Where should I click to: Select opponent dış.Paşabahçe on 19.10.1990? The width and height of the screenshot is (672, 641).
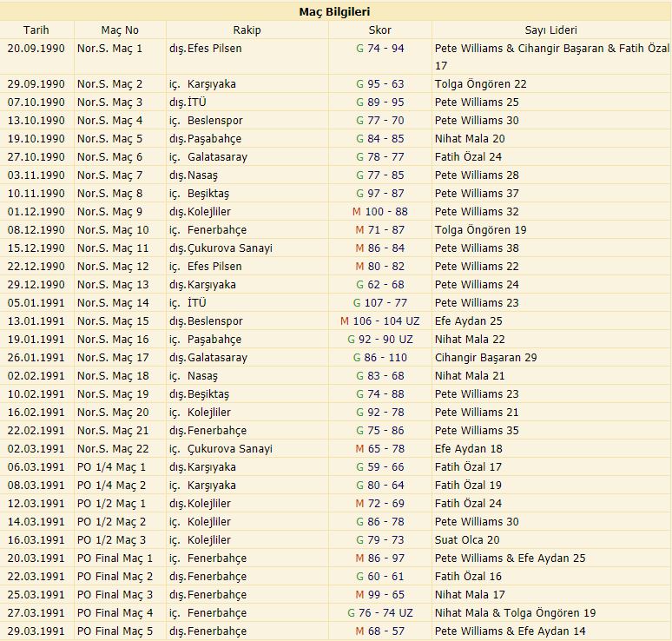pos(205,138)
